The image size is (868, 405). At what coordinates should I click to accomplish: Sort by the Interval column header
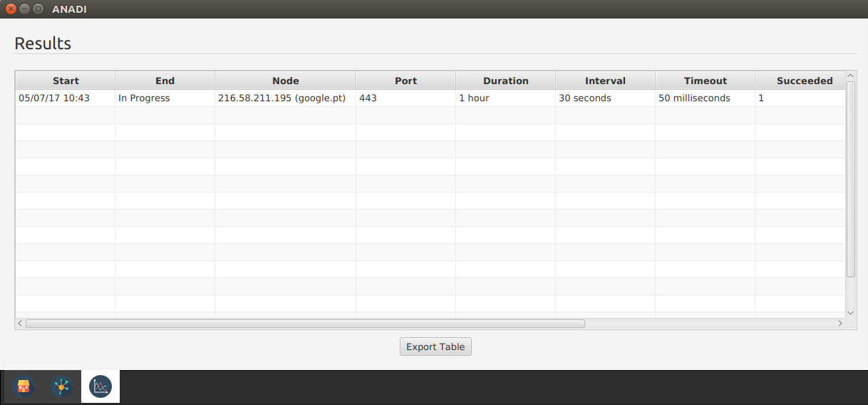click(606, 81)
